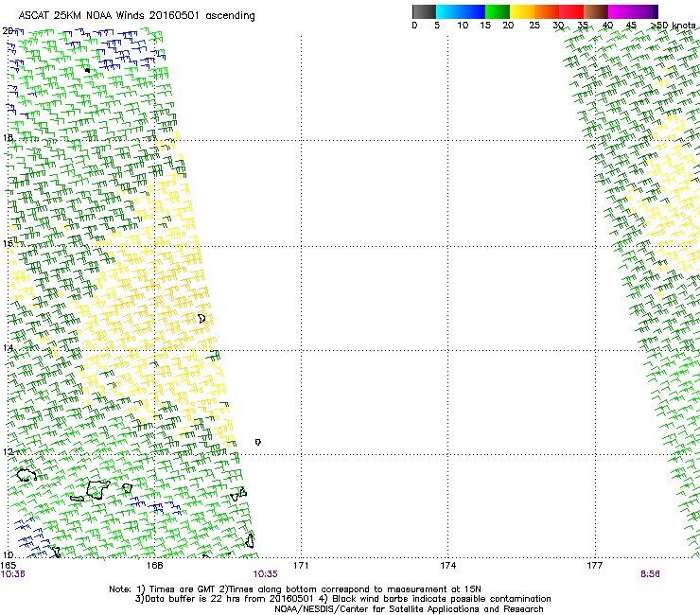This screenshot has height=615, width=700.
Task: Click the brown 35-40 knots color bar segment
Action: [596, 11]
